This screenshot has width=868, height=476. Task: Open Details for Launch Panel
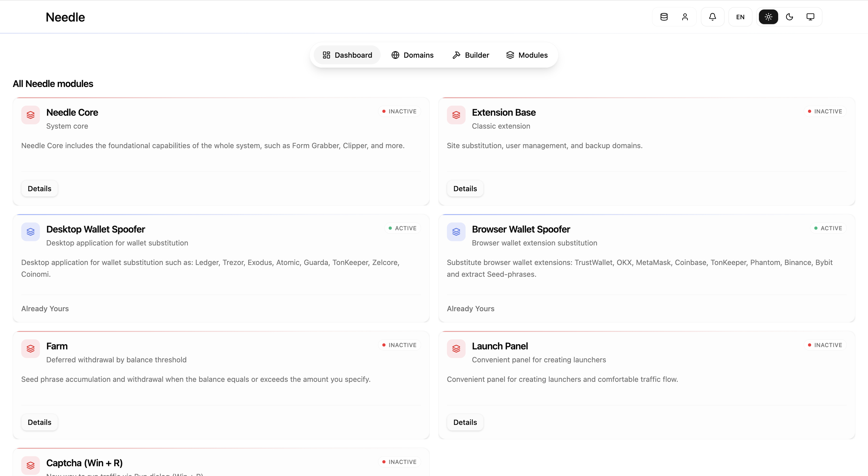[465, 422]
